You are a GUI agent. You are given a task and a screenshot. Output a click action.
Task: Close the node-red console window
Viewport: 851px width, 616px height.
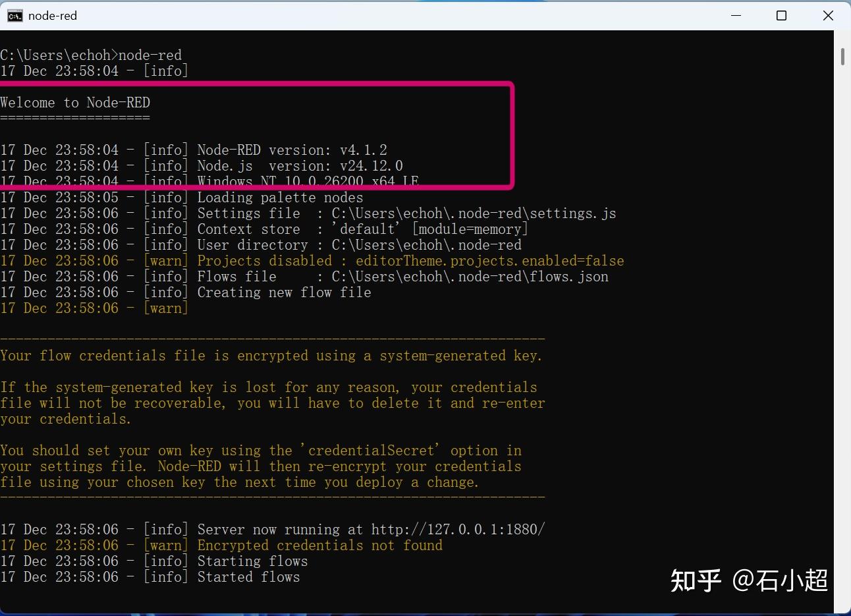[x=828, y=16]
